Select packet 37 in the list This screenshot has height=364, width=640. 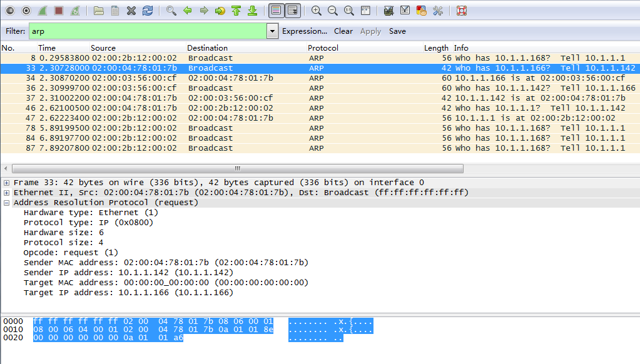pos(320,98)
